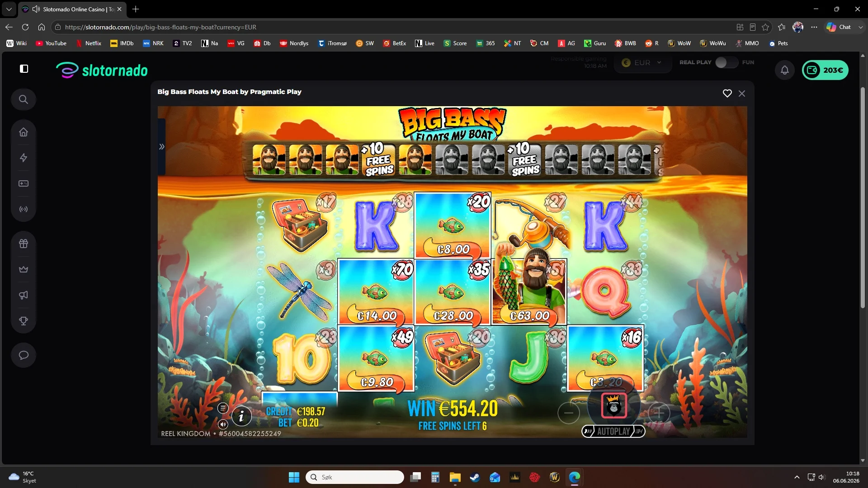Toggle the sidebar panel icon
Screen dimensions: 868x488
(x=24, y=69)
